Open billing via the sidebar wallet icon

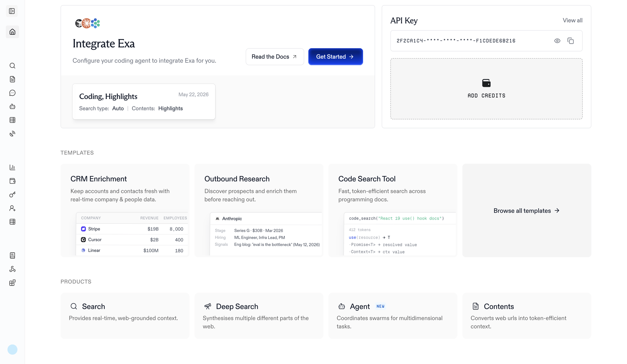(12, 181)
